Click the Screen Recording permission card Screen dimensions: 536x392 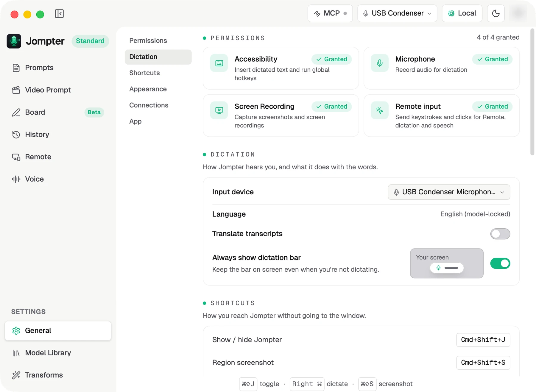(281, 116)
